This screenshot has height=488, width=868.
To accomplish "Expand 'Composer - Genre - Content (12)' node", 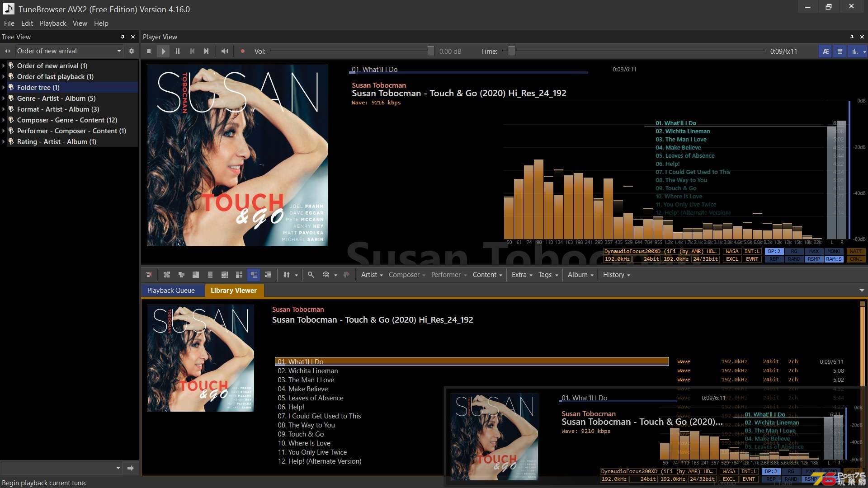I will click(x=4, y=120).
